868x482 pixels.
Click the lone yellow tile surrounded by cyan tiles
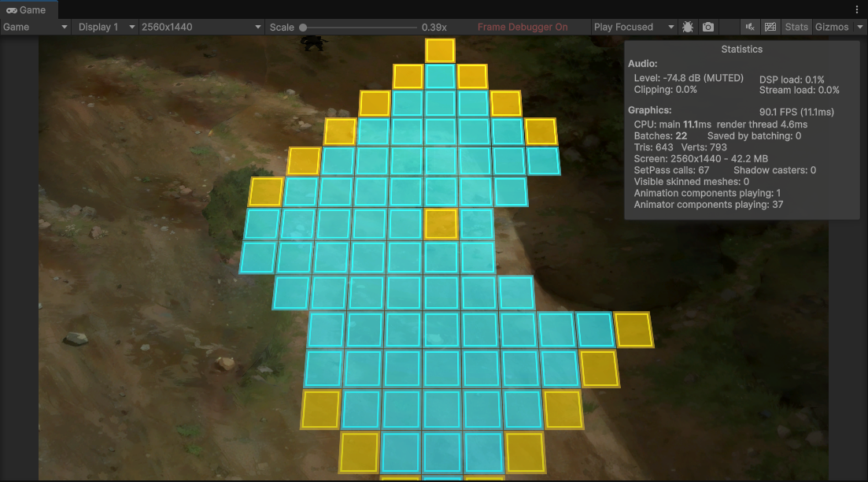tap(441, 224)
